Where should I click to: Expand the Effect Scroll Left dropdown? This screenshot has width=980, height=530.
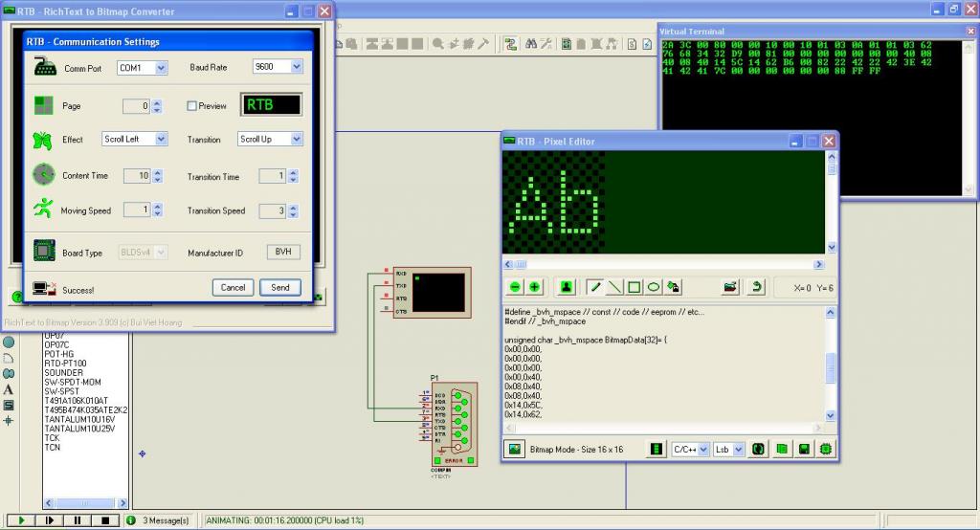click(x=160, y=140)
